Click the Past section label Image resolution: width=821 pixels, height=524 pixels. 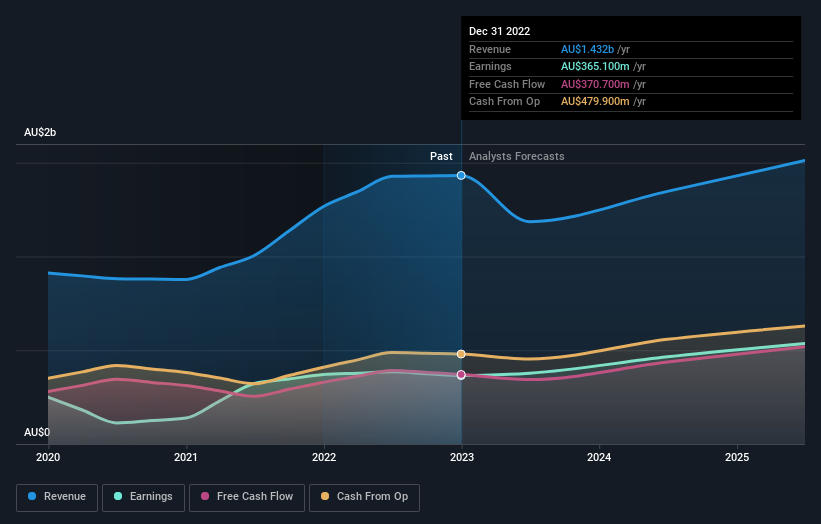pos(441,156)
